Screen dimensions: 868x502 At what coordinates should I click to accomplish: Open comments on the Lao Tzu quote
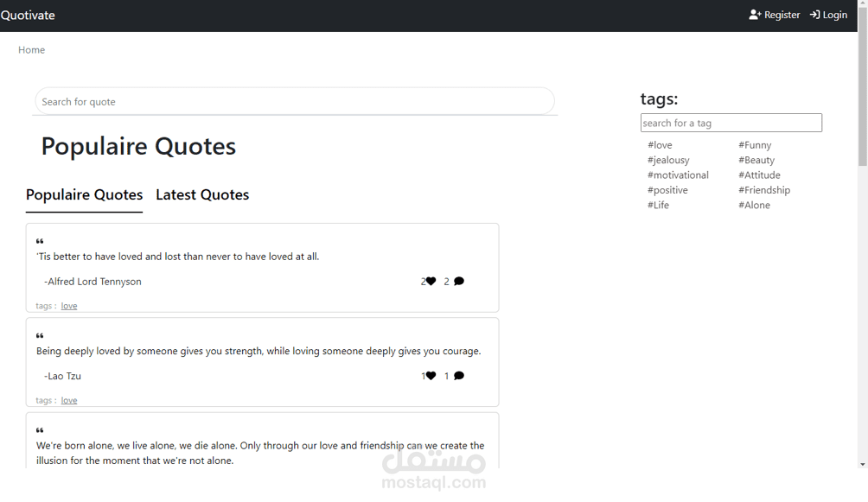[459, 376]
